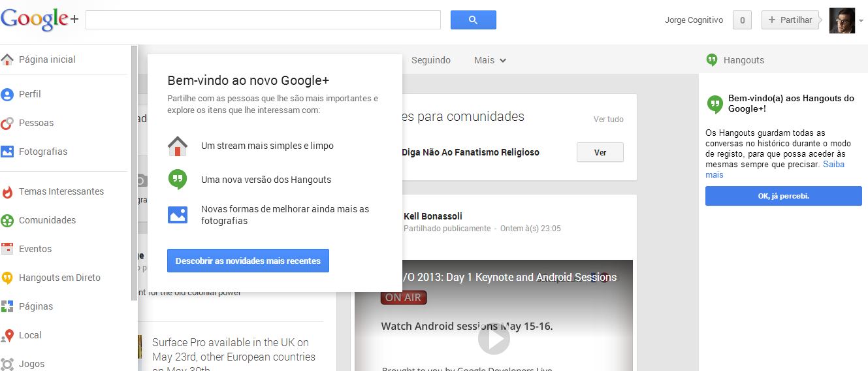Click the Hangouts em Direto icon
Screen dimensions: 868x371
(7, 278)
